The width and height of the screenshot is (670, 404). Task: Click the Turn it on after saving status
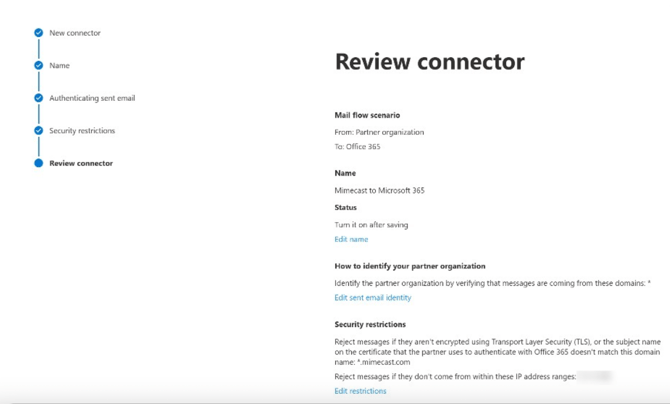[x=371, y=224]
